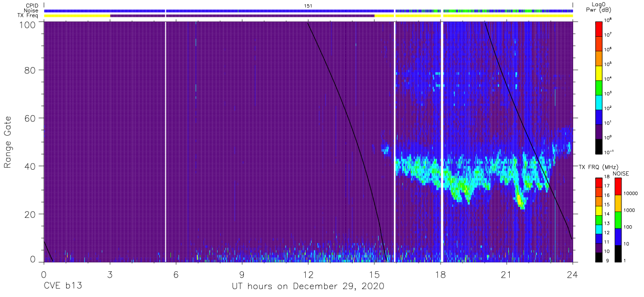Click the 21 hour tick on UT axis
Image resolution: width=644 pixels, height=297 pixels.
click(x=507, y=274)
